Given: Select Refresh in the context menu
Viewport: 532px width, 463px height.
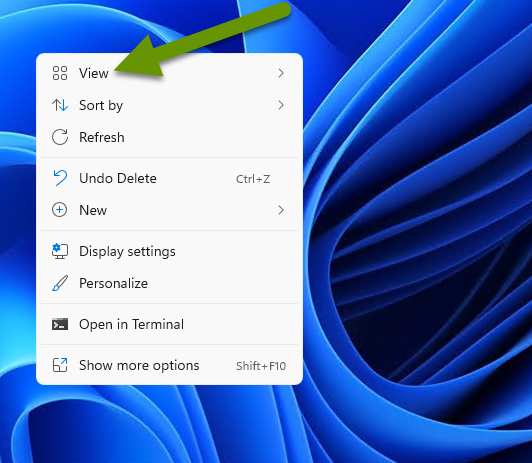Looking at the screenshot, I should point(169,137).
